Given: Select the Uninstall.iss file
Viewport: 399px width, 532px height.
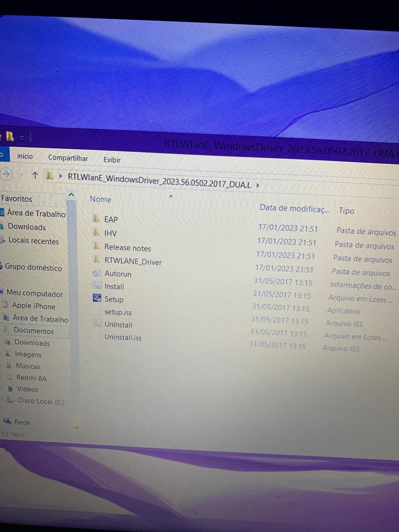Looking at the screenshot, I should tap(123, 337).
